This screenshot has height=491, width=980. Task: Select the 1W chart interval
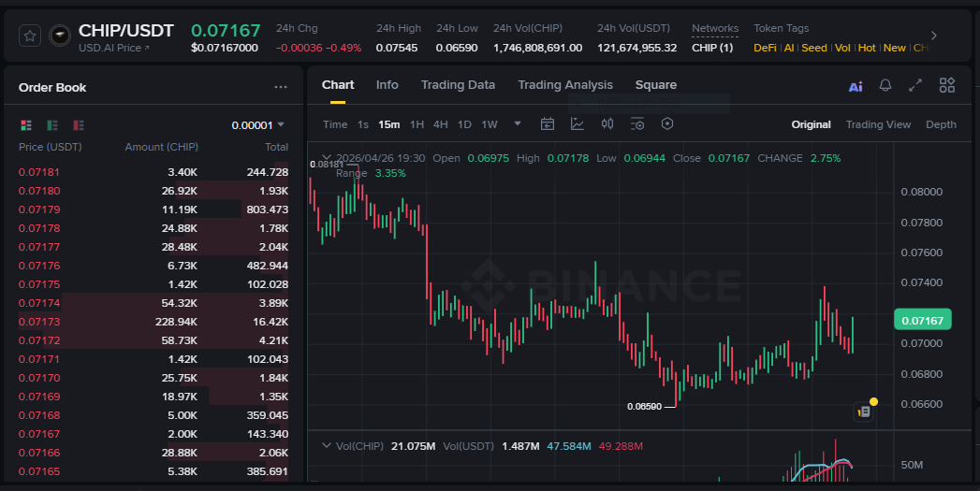point(490,124)
